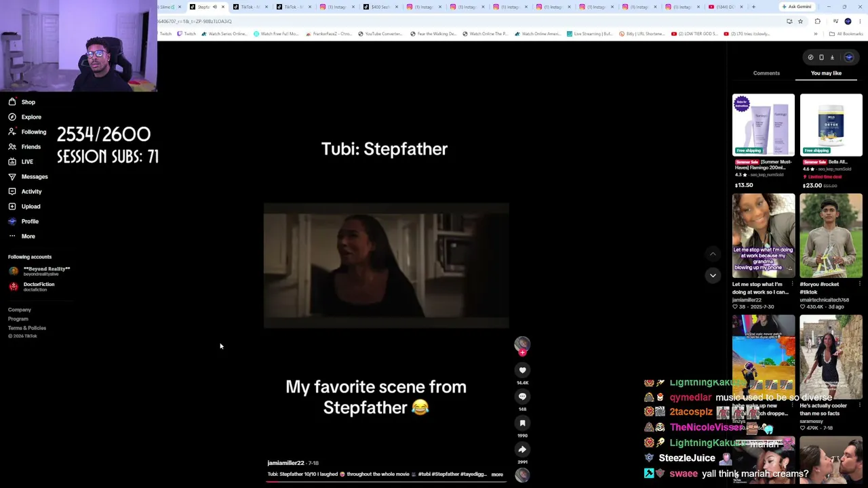Open the Activity sidebar icon
The height and width of the screenshot is (488, 868).
click(x=12, y=191)
